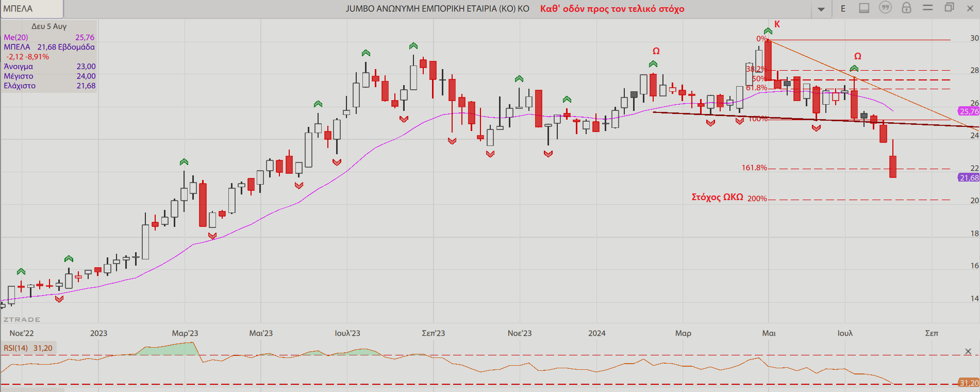Click the ΜΠΕΛΑ symbol input field
The height and width of the screenshot is (392, 980).
click(x=31, y=9)
